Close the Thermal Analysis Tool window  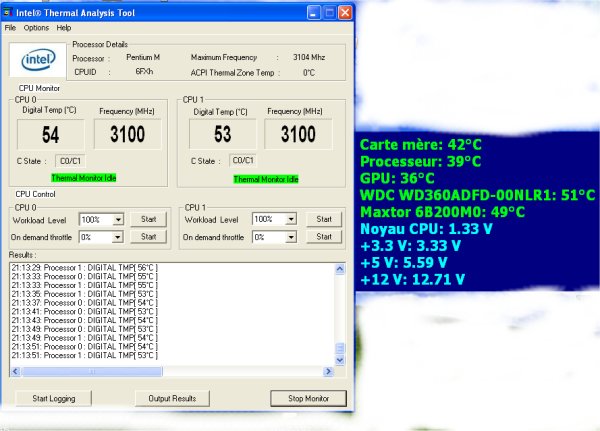[345, 13]
